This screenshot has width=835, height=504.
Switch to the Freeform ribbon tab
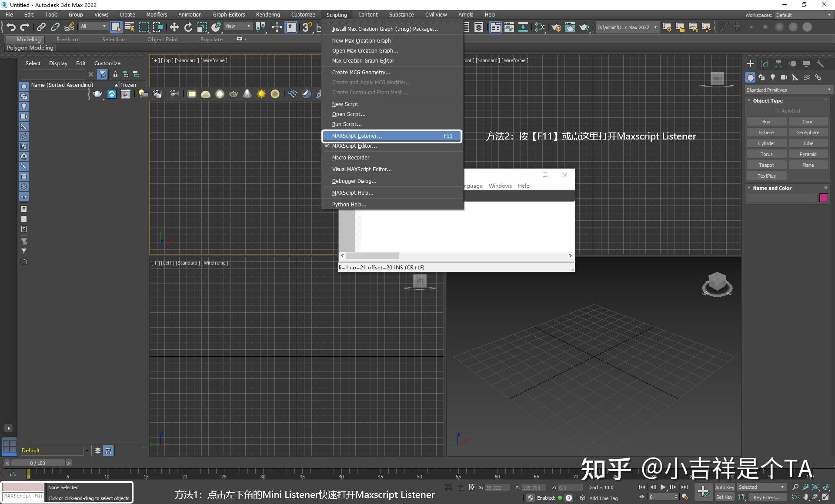pos(68,40)
